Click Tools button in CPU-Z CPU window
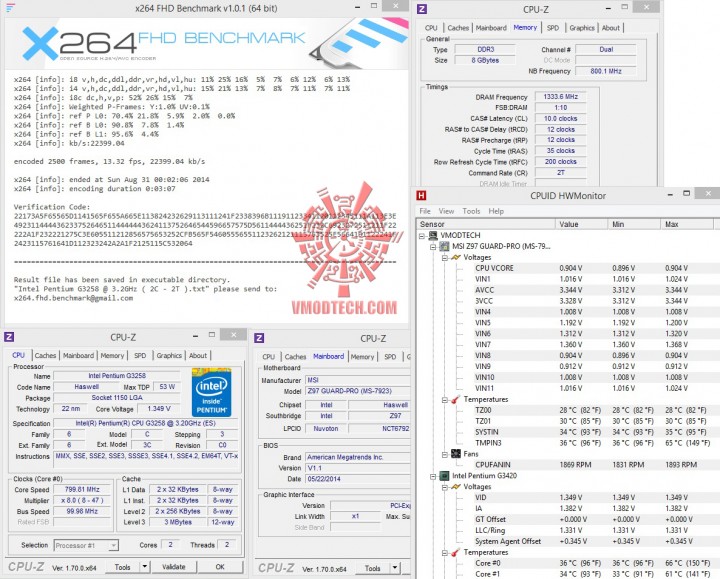This screenshot has width=720, height=579. click(x=122, y=567)
